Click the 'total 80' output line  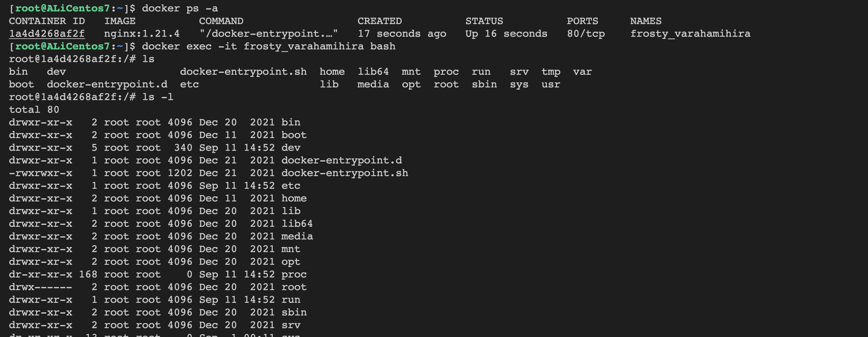pos(34,109)
